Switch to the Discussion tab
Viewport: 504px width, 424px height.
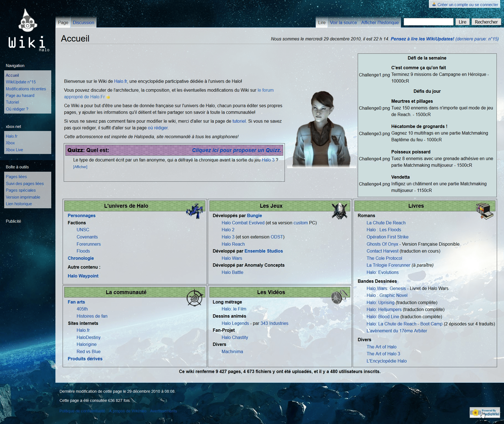(83, 23)
